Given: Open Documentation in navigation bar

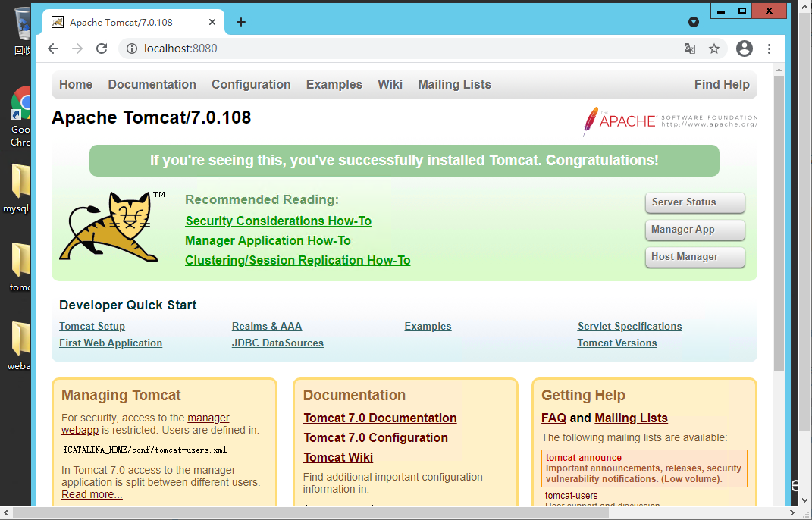Looking at the screenshot, I should point(152,84).
